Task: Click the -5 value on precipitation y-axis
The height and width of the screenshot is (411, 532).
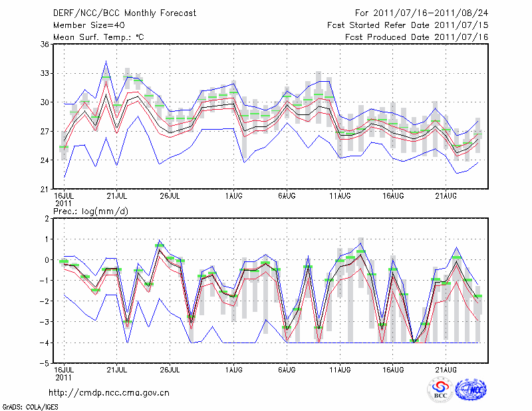Action: tap(45, 364)
